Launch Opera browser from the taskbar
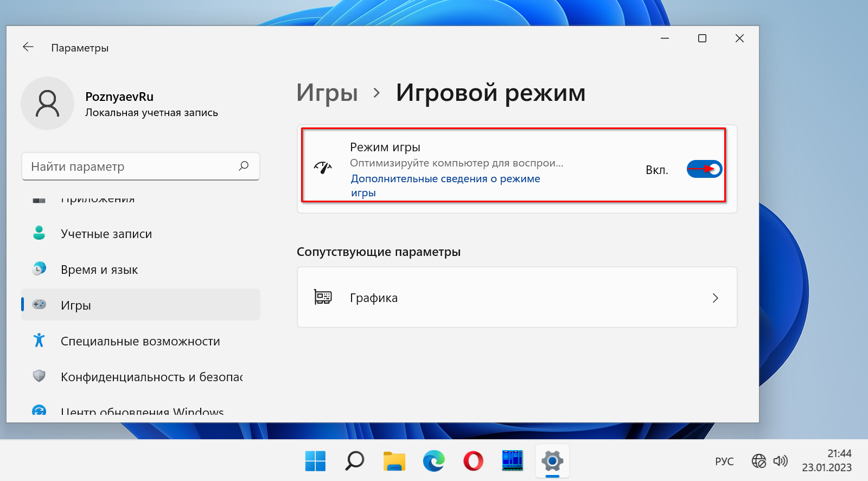Image resolution: width=868 pixels, height=481 pixels. click(x=473, y=461)
